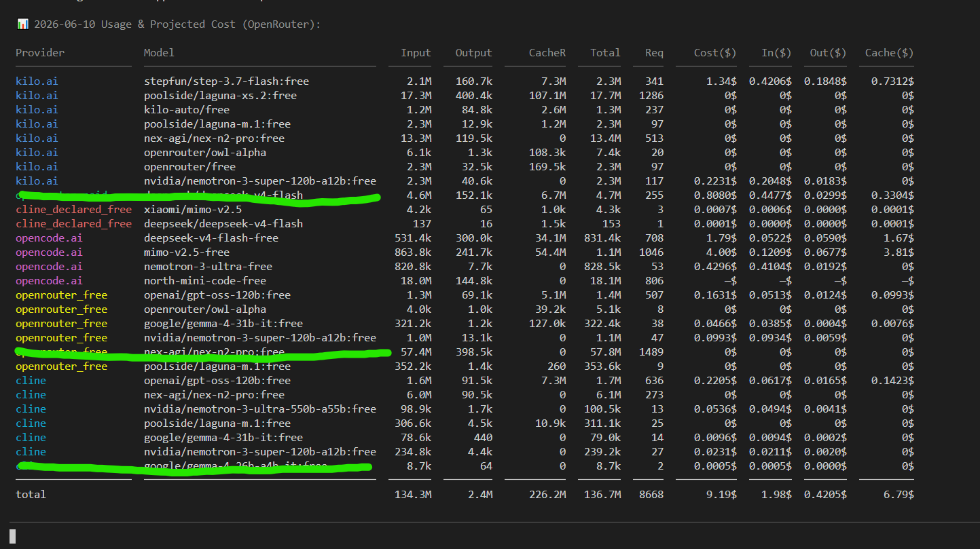Select model name 'xiaomi/mimo-v2.5'
This screenshot has height=549, width=980.
193,210
